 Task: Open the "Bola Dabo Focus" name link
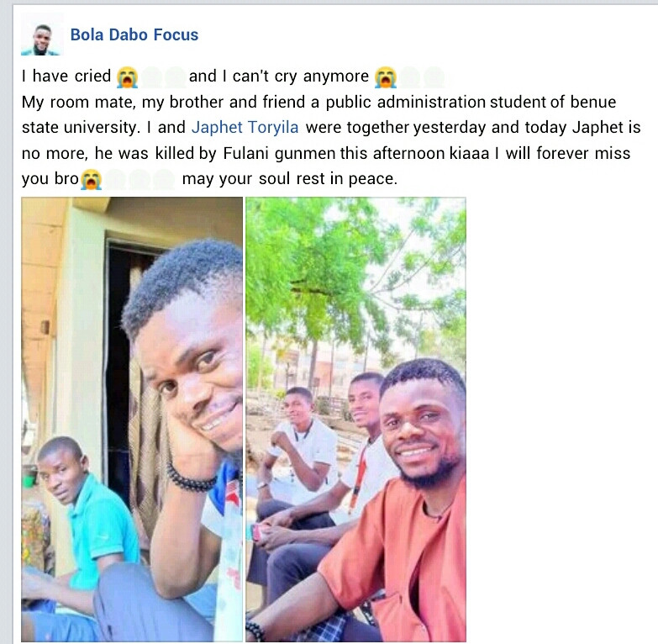134,35
